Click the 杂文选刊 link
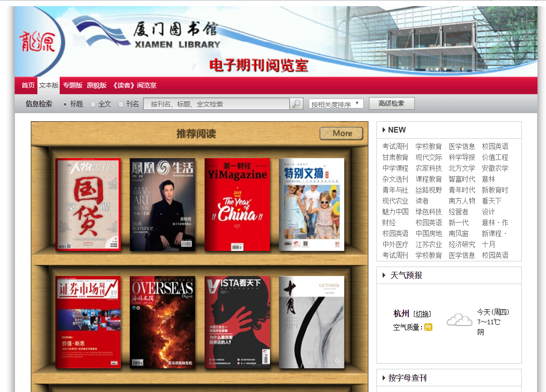 [395, 179]
